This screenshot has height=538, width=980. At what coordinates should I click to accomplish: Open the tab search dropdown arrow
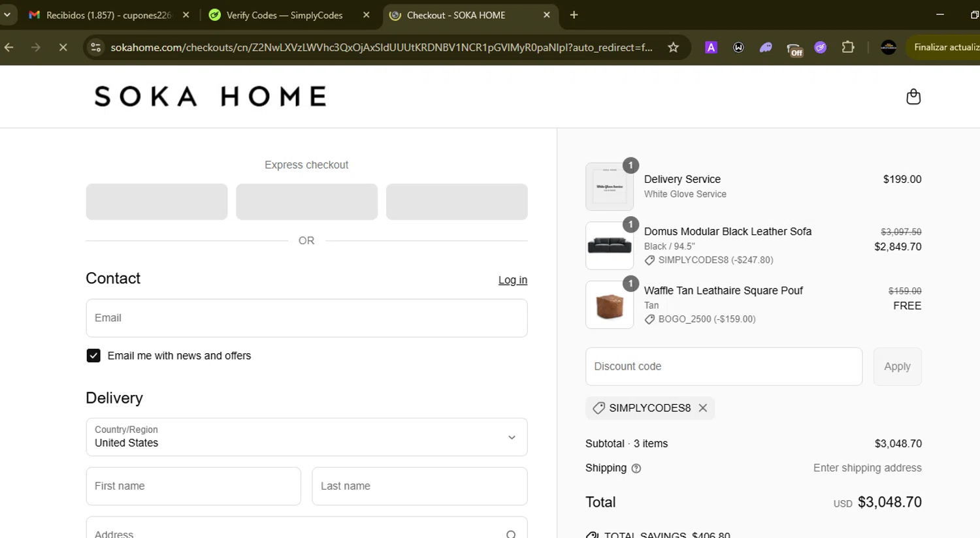tap(7, 14)
